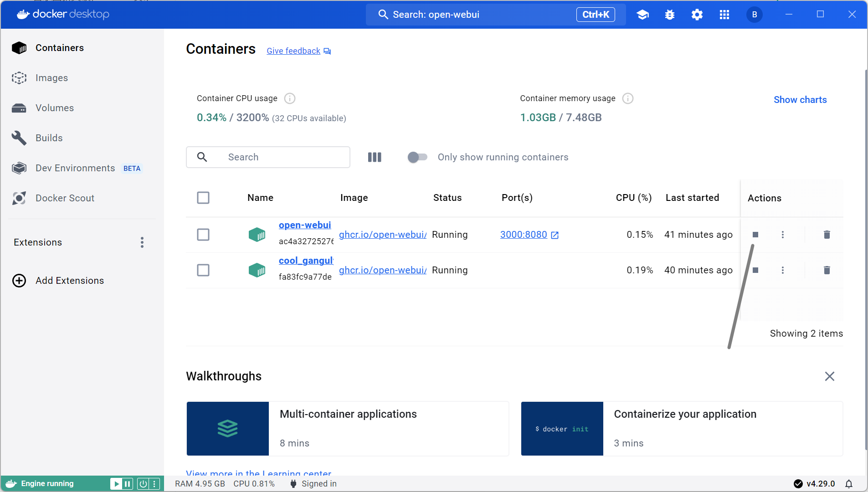Click the info icon beside Container memory usage
The image size is (868, 492).
(x=628, y=98)
